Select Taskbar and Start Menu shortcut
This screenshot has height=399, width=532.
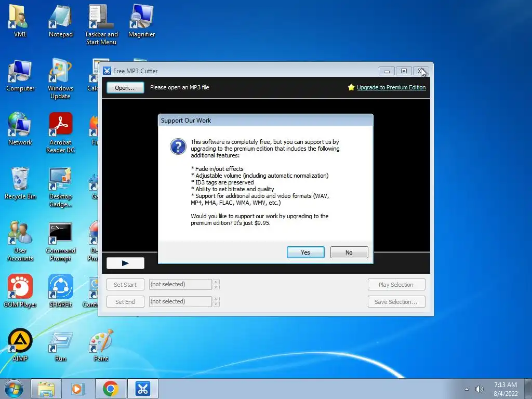101,24
